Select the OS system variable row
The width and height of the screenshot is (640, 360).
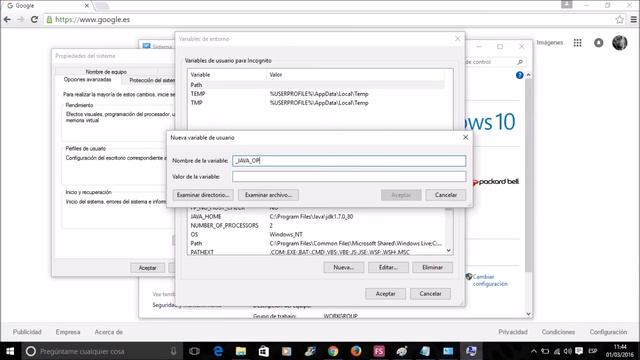point(316,234)
